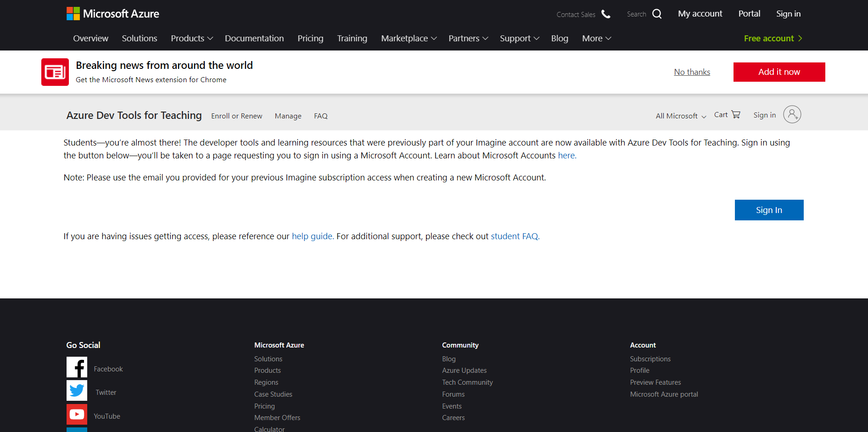This screenshot has width=868, height=432.
Task: Open Subscriptions footer link
Action: [x=650, y=359]
